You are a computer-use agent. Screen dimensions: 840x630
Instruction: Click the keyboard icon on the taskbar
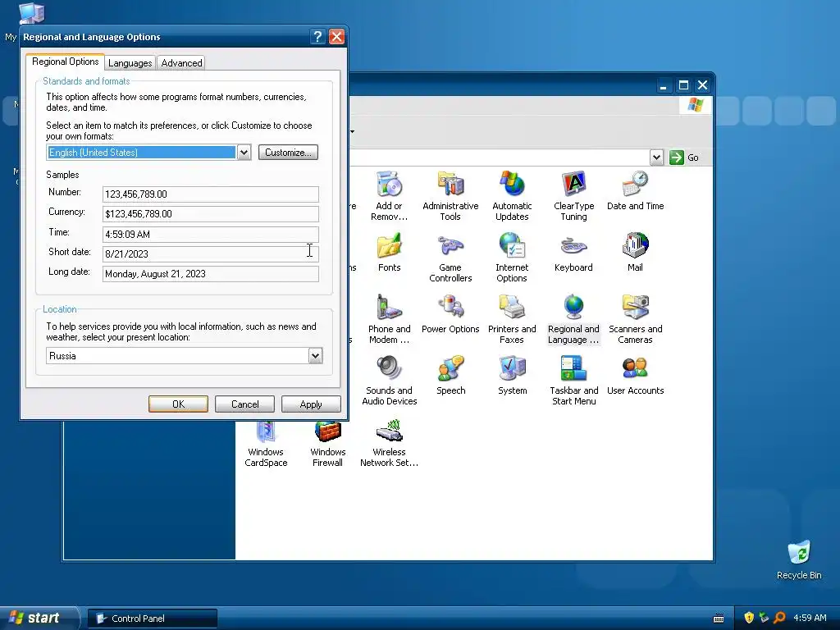pyautogui.click(x=719, y=619)
